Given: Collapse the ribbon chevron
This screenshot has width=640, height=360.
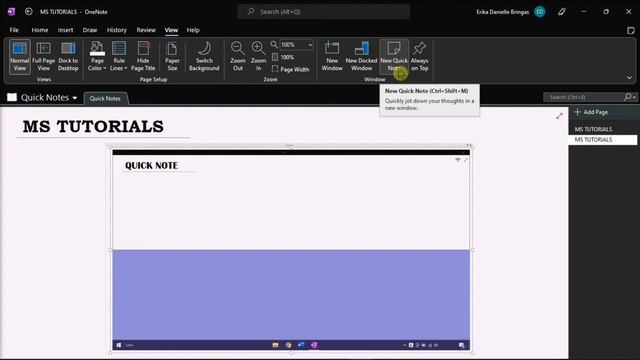Looking at the screenshot, I should (x=629, y=78).
